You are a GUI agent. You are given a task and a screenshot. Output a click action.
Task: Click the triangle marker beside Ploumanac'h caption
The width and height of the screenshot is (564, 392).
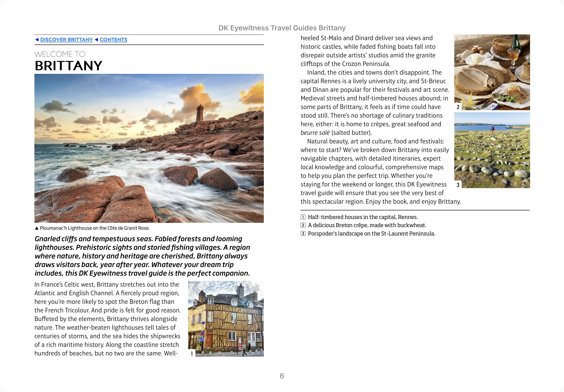coord(37,228)
